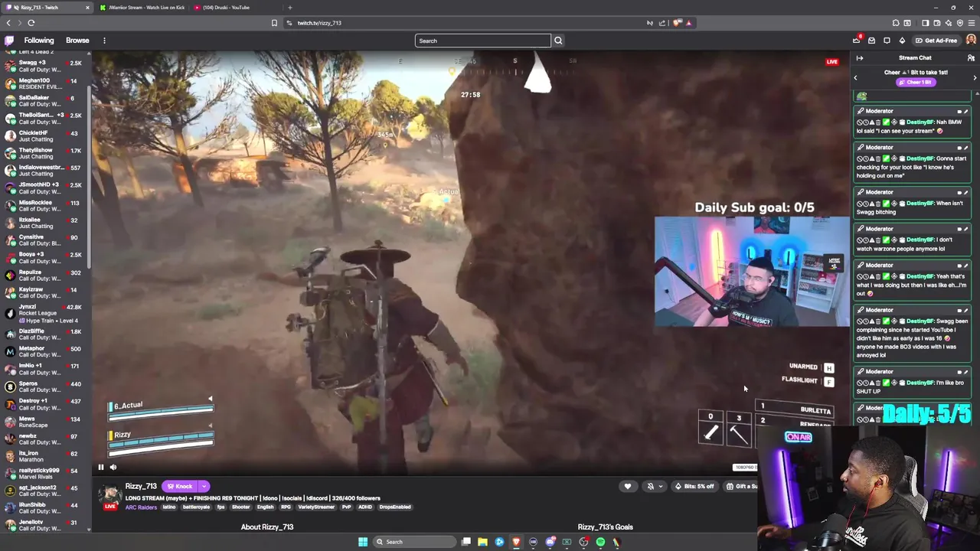Click the Windows taskbar search box
Image resolution: width=980 pixels, height=551 pixels.
pyautogui.click(x=413, y=542)
